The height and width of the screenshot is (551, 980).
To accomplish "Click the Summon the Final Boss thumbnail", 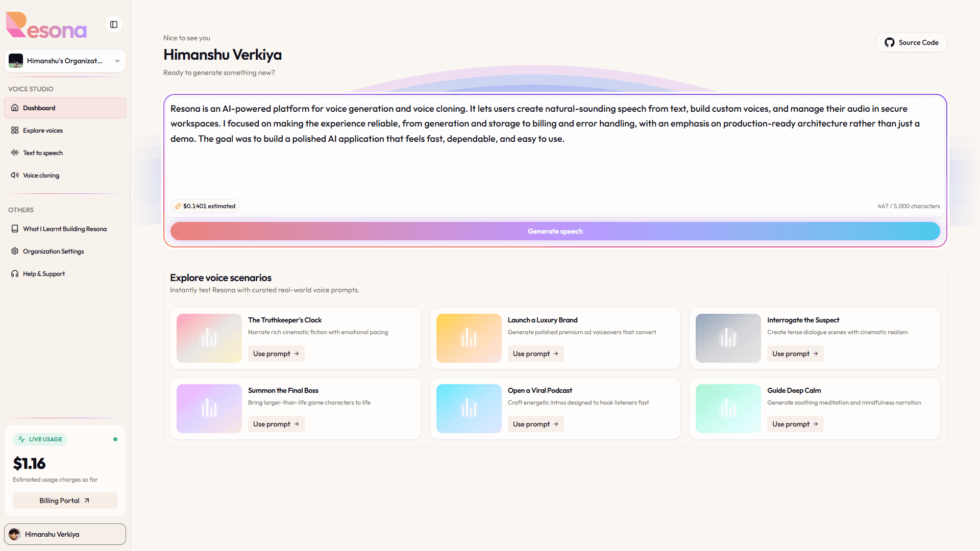I will (209, 409).
